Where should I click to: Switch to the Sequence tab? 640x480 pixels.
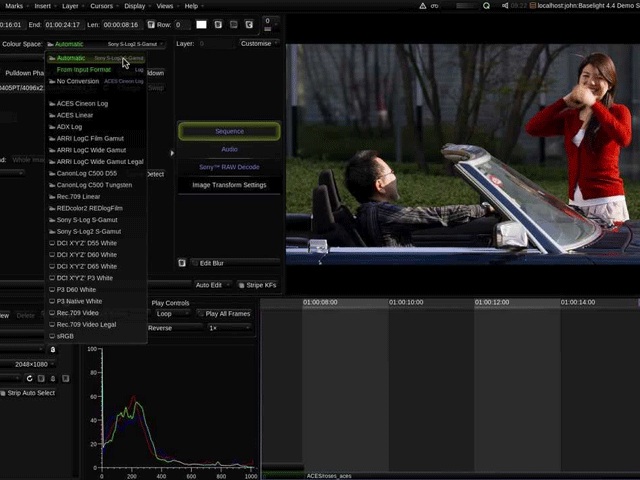229,131
